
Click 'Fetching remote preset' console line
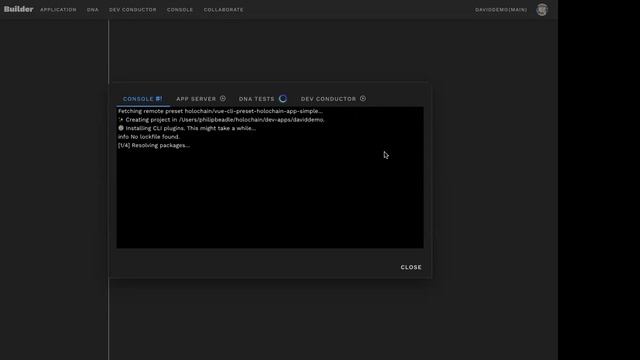pyautogui.click(x=220, y=111)
